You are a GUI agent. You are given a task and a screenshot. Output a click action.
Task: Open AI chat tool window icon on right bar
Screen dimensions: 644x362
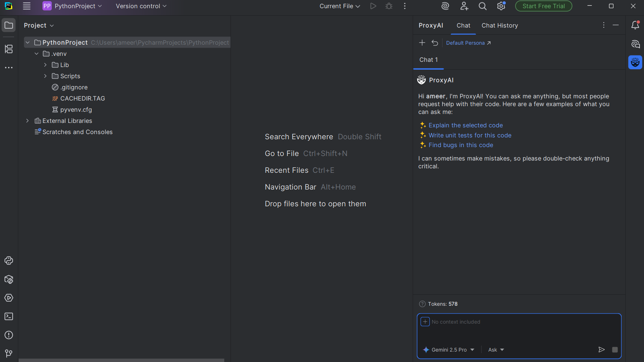coord(635,44)
